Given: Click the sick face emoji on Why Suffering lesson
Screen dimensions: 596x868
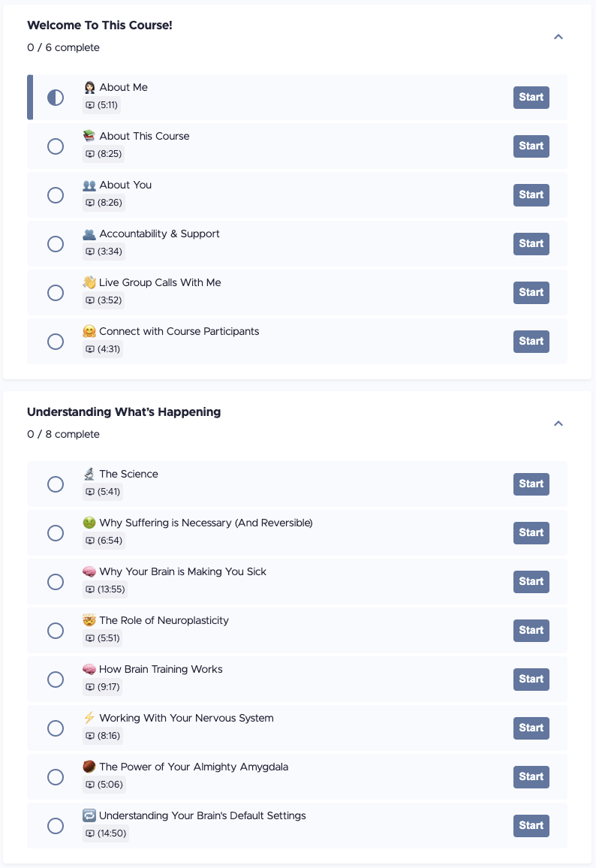Looking at the screenshot, I should (x=89, y=523).
